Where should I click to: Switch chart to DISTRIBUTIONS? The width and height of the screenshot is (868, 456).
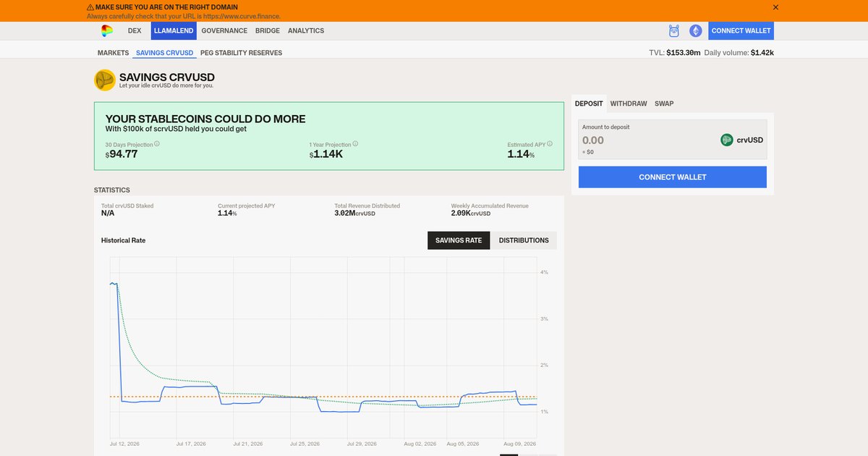point(524,240)
